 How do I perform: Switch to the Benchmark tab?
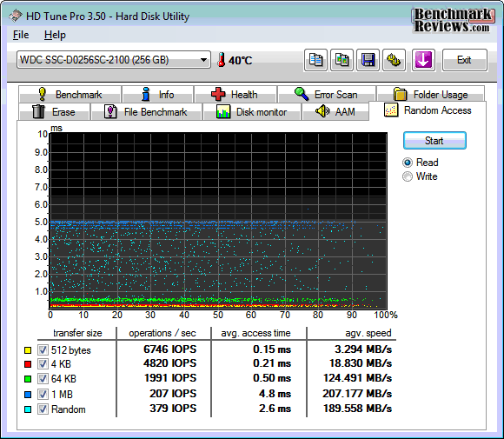(70, 94)
